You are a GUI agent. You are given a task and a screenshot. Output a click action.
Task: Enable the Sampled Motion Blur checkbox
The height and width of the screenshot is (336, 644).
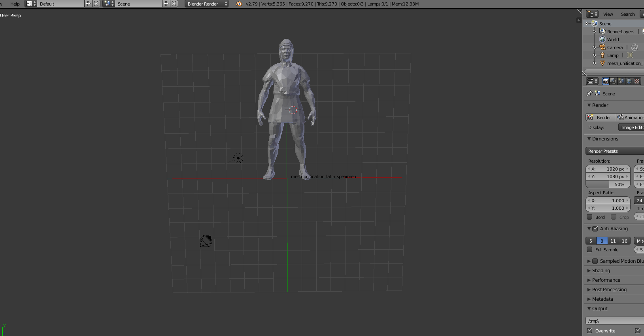click(595, 261)
